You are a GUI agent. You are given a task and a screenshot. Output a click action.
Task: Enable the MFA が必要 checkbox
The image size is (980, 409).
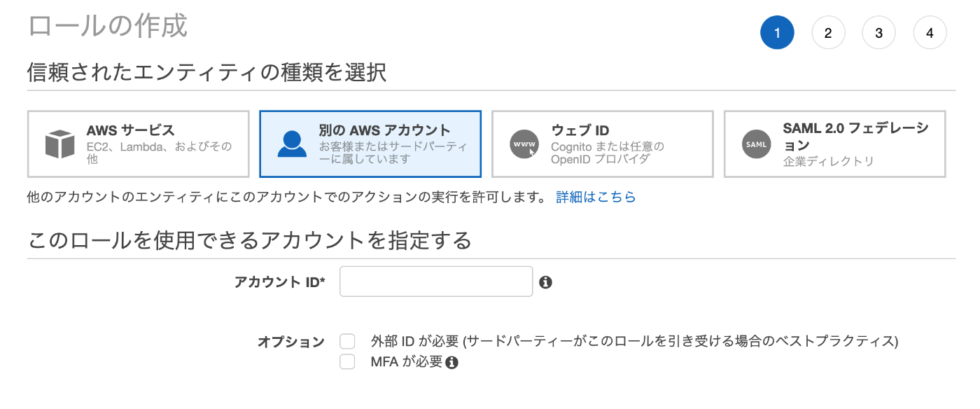tap(347, 362)
